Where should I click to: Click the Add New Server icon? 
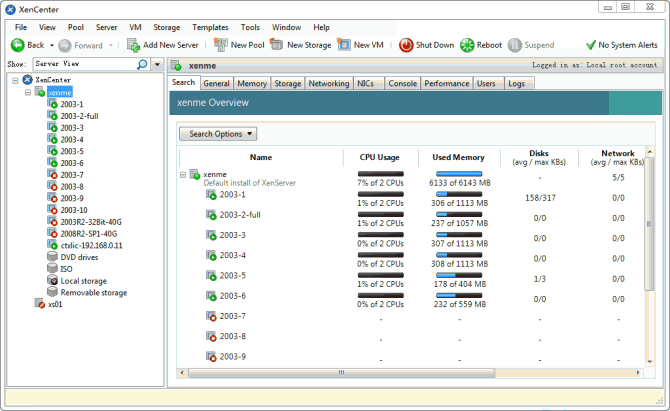[x=133, y=45]
